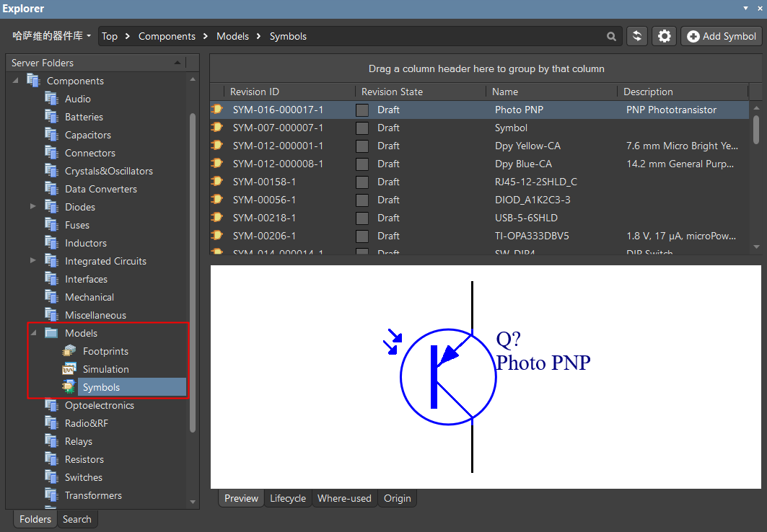Click the Simulation model icon
The width and height of the screenshot is (767, 532).
pyautogui.click(x=69, y=369)
